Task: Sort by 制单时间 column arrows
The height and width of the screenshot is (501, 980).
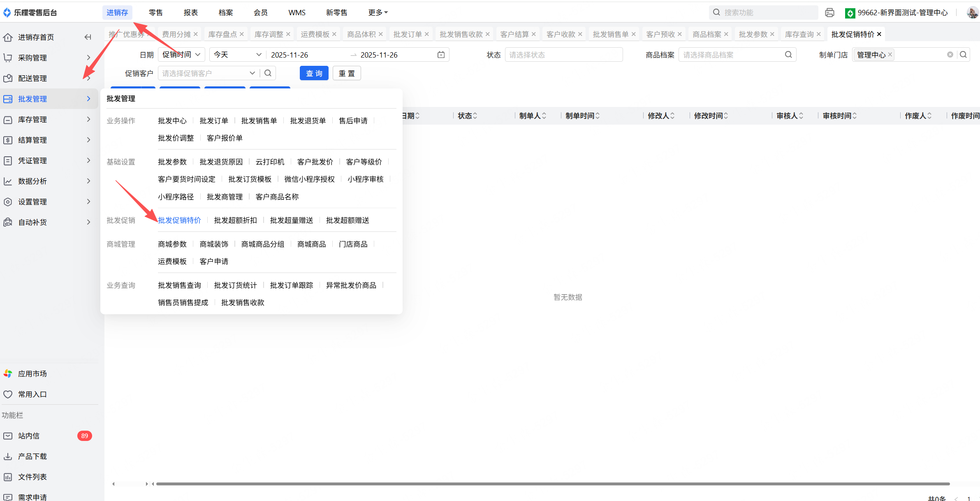Action: click(x=598, y=116)
